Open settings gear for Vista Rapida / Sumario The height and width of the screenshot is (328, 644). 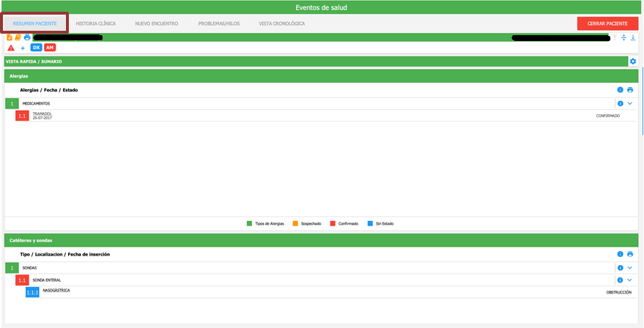tap(634, 61)
